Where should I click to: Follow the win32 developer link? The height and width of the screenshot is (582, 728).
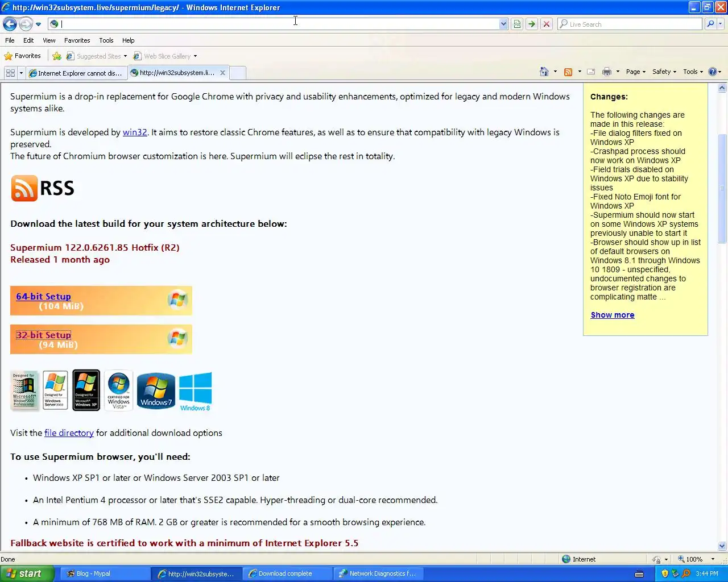135,132
